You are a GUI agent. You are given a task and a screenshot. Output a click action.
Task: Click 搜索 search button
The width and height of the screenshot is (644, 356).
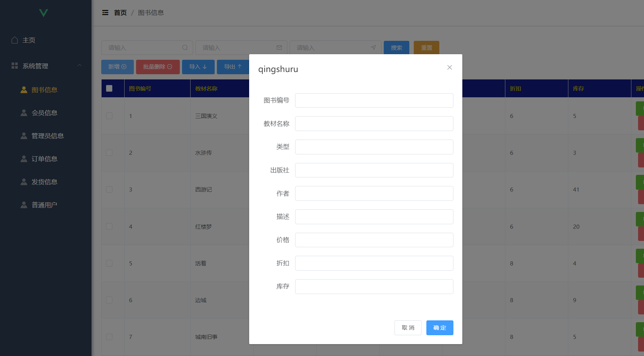[x=396, y=48]
